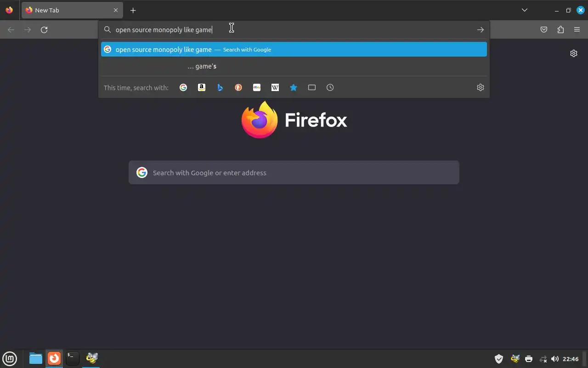The image size is (588, 368).
Task: Search with DuckDuckGo one-off icon
Action: click(238, 87)
